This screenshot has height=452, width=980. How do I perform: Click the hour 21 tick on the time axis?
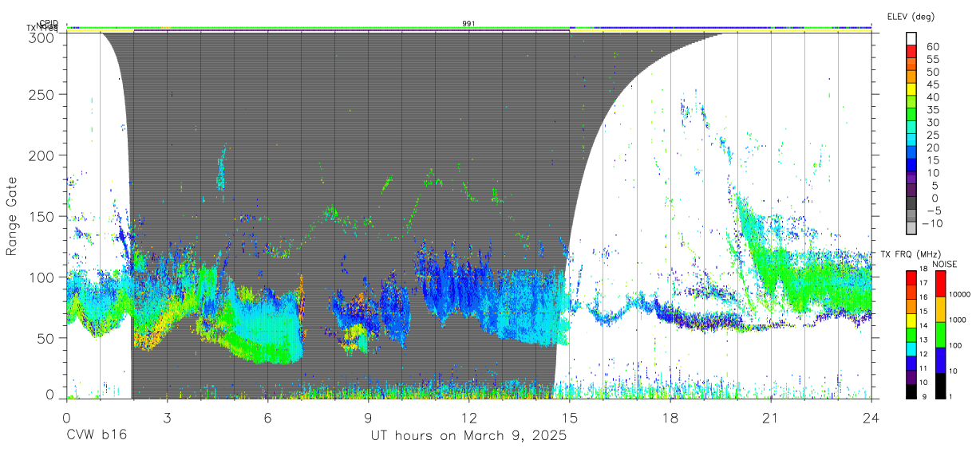click(771, 418)
